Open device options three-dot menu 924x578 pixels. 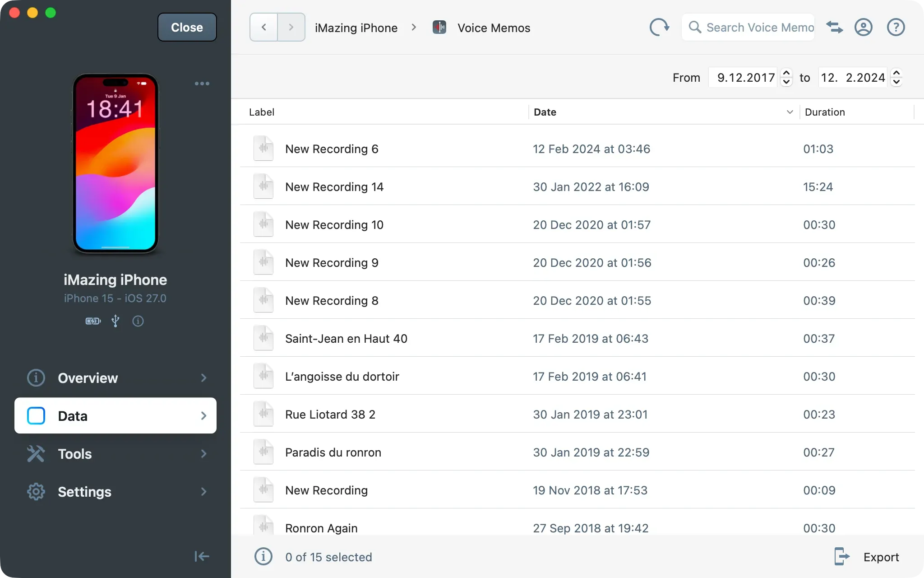[x=202, y=84]
